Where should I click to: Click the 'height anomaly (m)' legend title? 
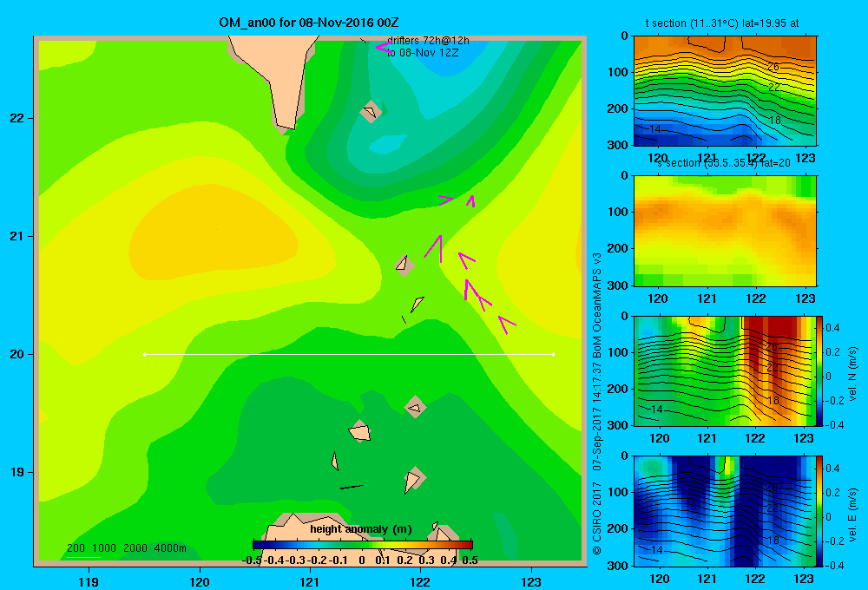tap(361, 529)
